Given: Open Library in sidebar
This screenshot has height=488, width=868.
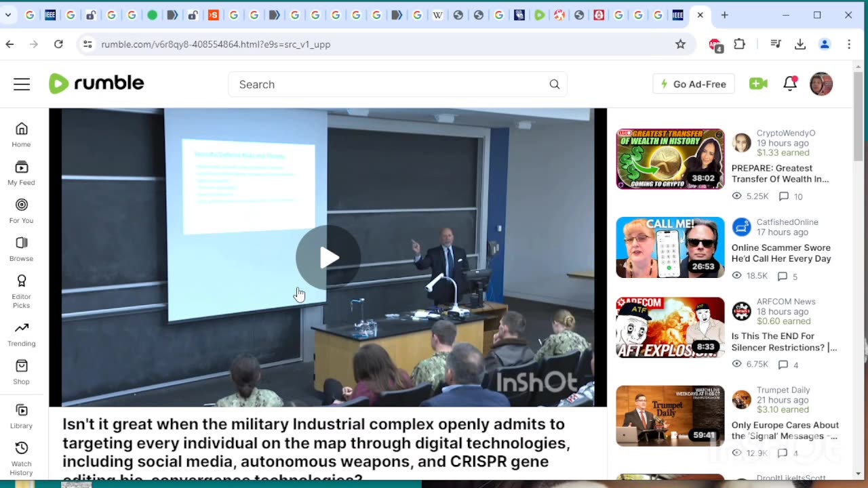Looking at the screenshot, I should (21, 415).
